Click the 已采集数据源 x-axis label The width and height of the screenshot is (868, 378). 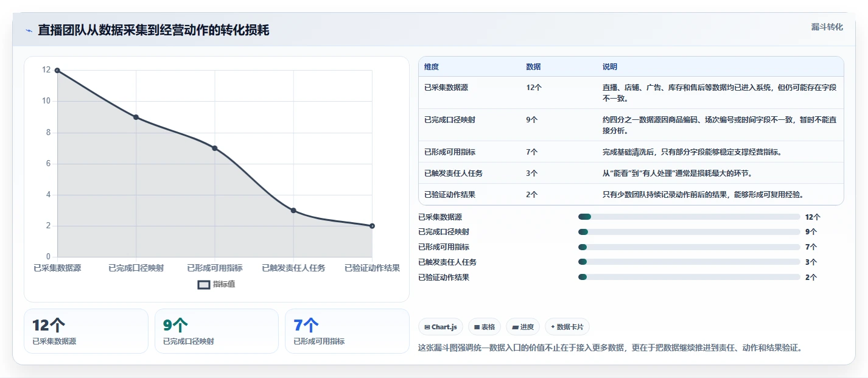point(57,268)
